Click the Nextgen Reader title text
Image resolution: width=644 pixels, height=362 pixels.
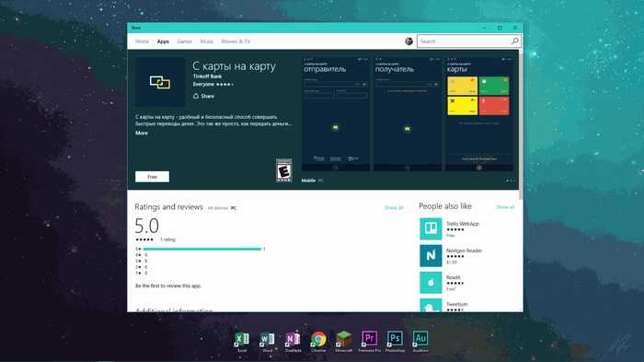pyautogui.click(x=464, y=251)
